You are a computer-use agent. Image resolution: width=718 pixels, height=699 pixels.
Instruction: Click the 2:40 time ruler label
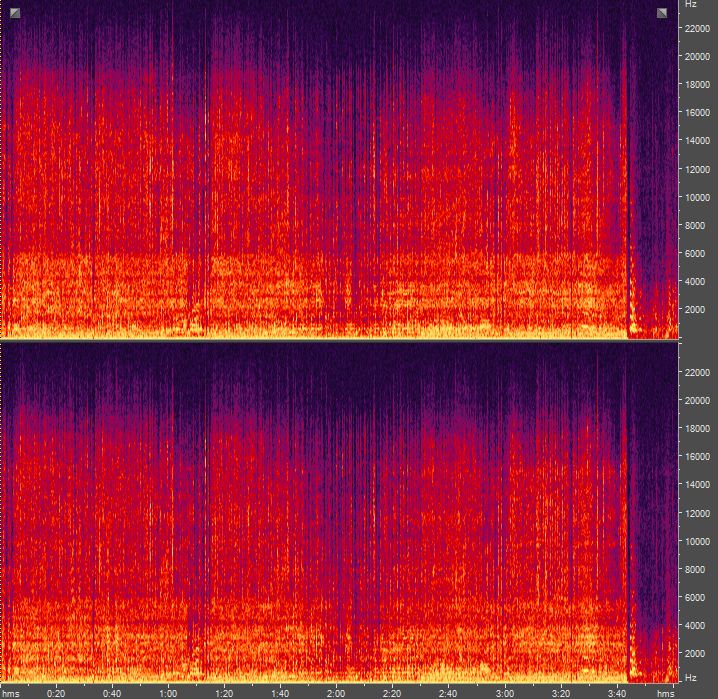[448, 693]
